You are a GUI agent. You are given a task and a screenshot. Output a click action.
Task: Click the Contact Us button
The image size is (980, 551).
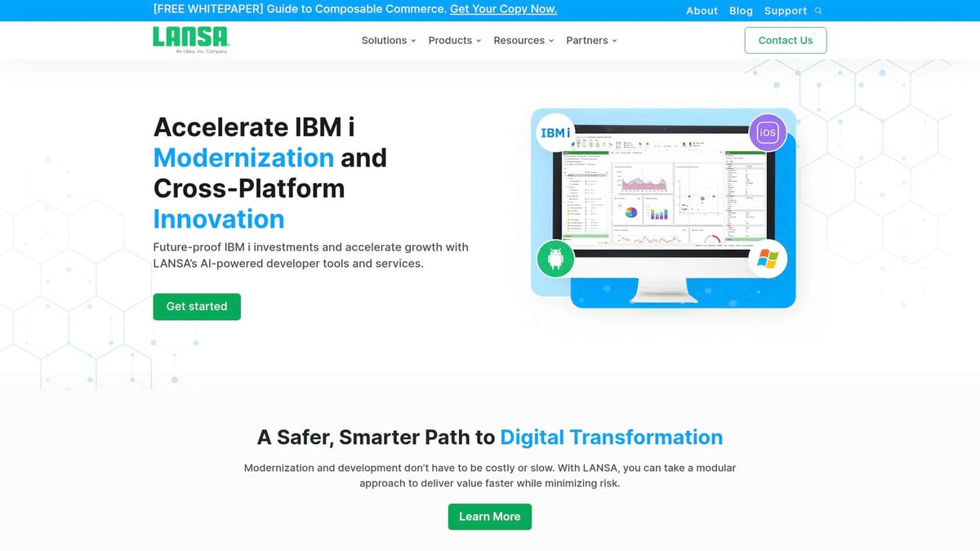click(786, 40)
